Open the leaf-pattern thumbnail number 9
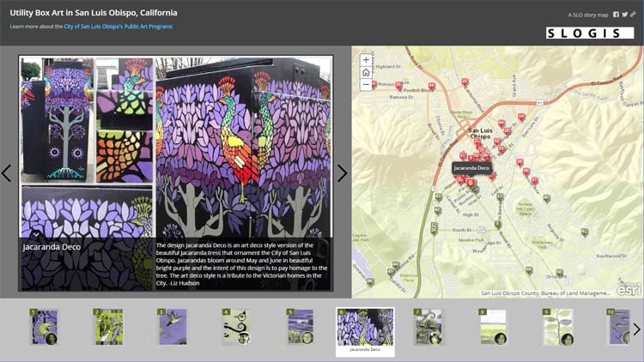This screenshot has width=644, height=362. 557,327
